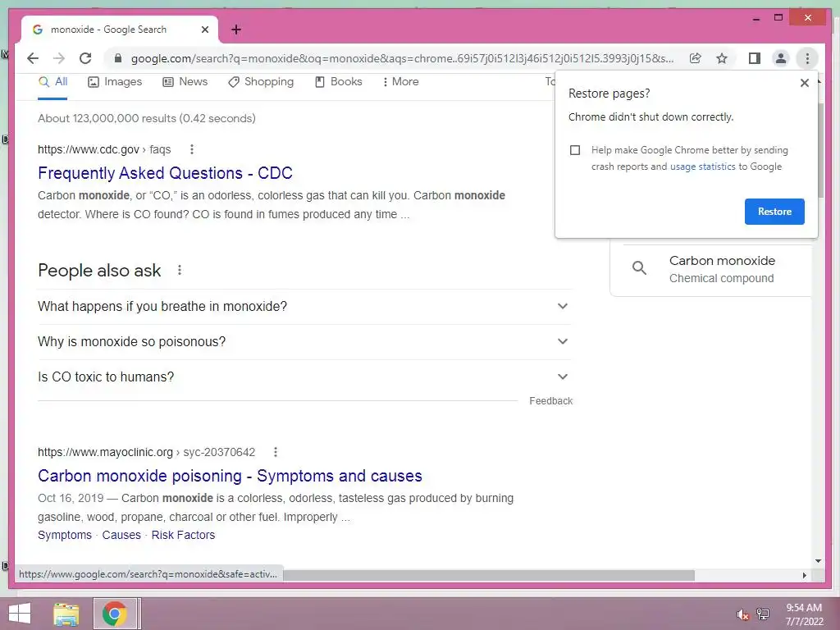Click the muted volume tray icon
The image size is (840, 630).
pos(742,614)
